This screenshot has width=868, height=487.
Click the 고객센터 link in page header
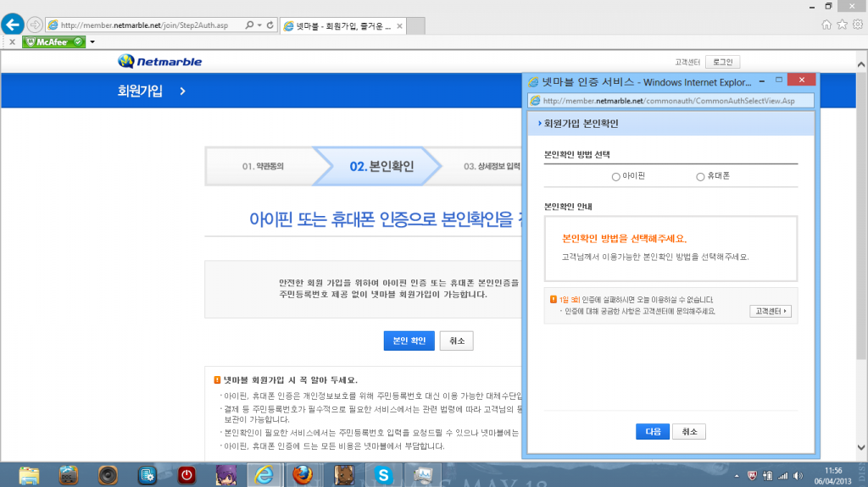[x=687, y=62]
